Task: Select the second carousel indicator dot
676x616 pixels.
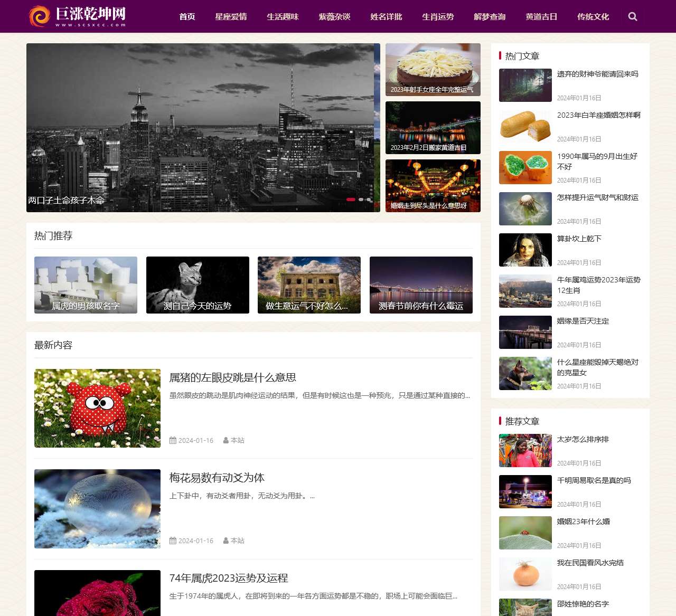Action: 361,200
